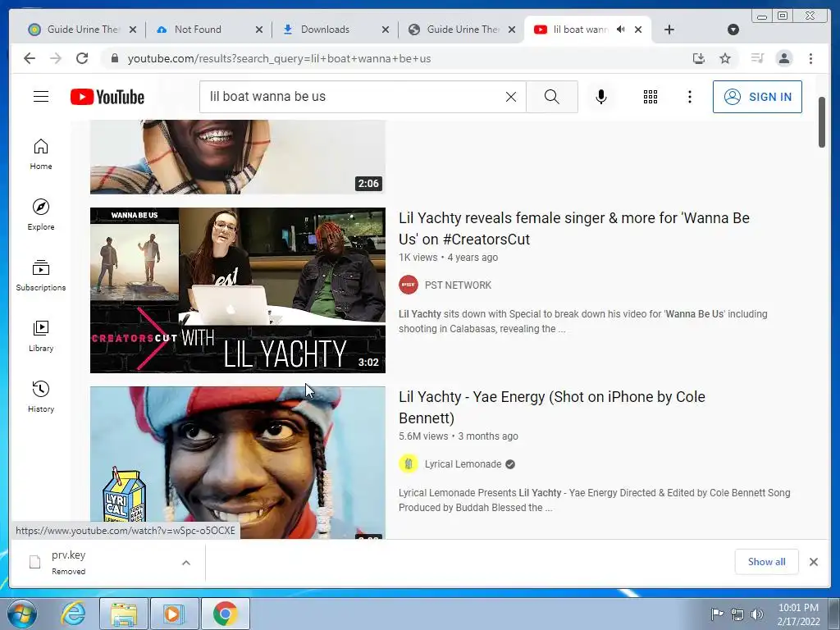Open the network tray icon
840x630 pixels.
click(x=737, y=614)
